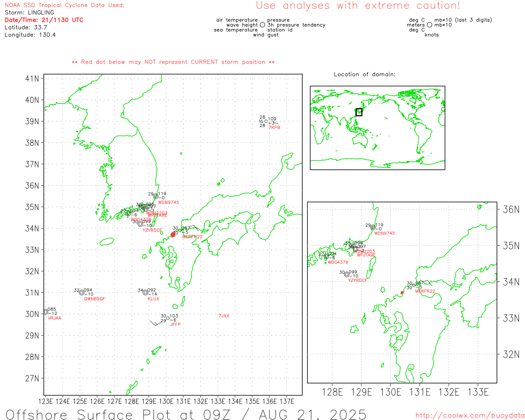Click the 7JXX station label
The image size is (525, 420).
[x=224, y=316]
